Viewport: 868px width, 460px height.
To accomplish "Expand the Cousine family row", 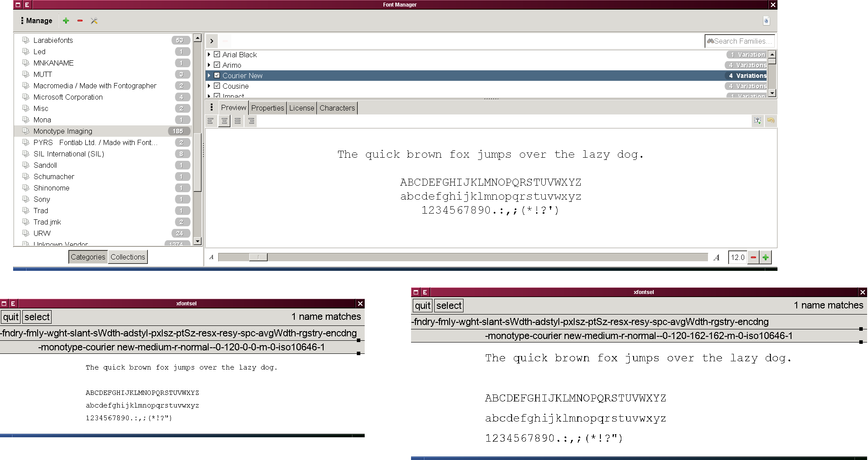I will (209, 86).
